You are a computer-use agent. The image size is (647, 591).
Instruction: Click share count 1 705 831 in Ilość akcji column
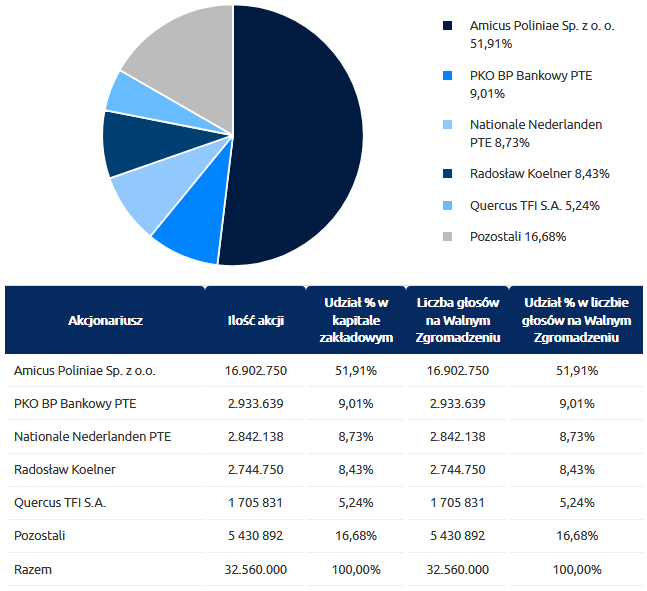point(256,503)
